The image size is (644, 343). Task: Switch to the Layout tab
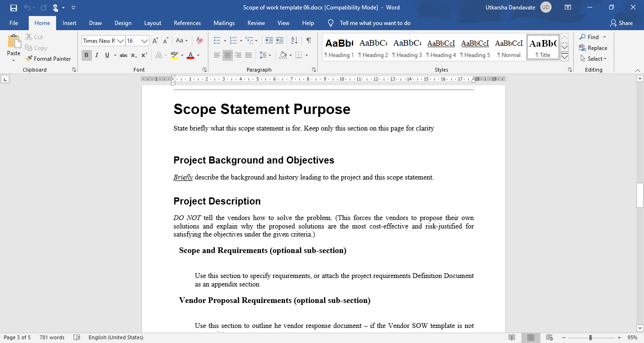click(x=152, y=23)
